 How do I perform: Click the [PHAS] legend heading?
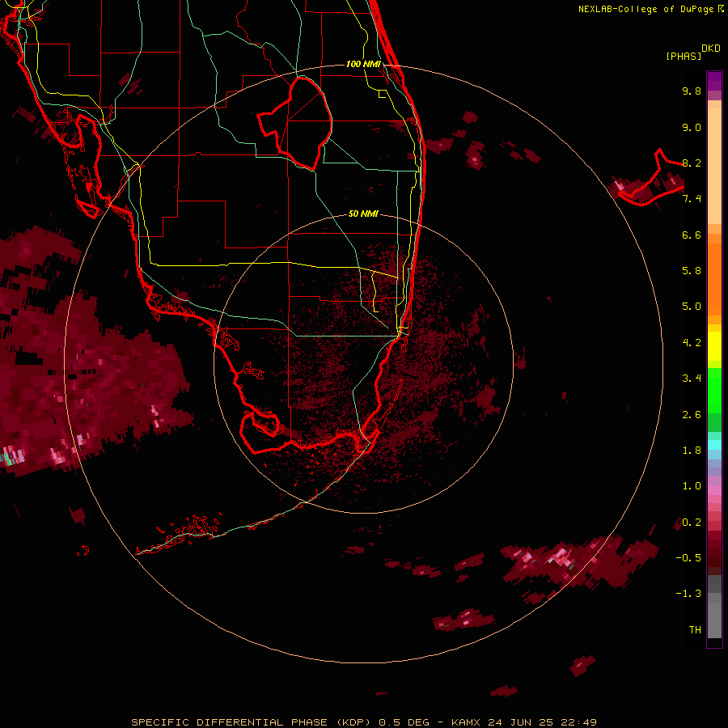pyautogui.click(x=684, y=56)
